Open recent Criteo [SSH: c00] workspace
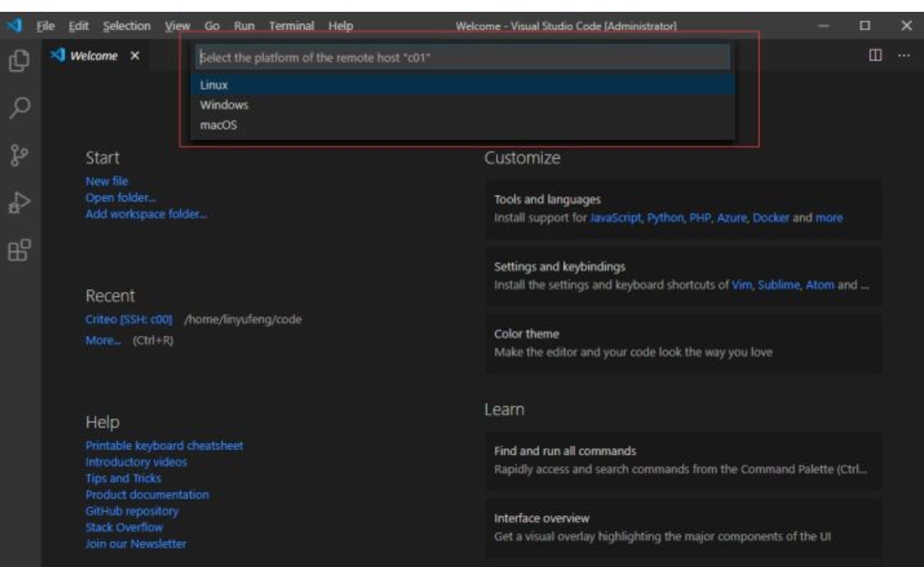 pos(129,320)
